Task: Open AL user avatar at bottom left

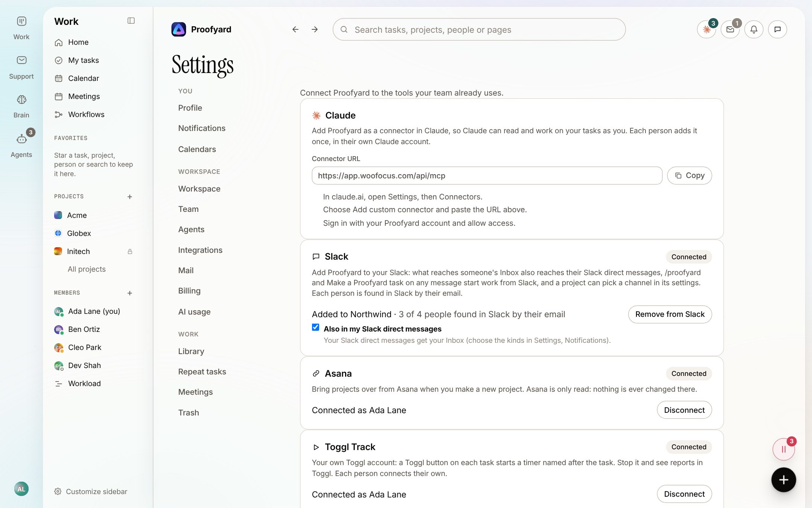Action: (21, 489)
